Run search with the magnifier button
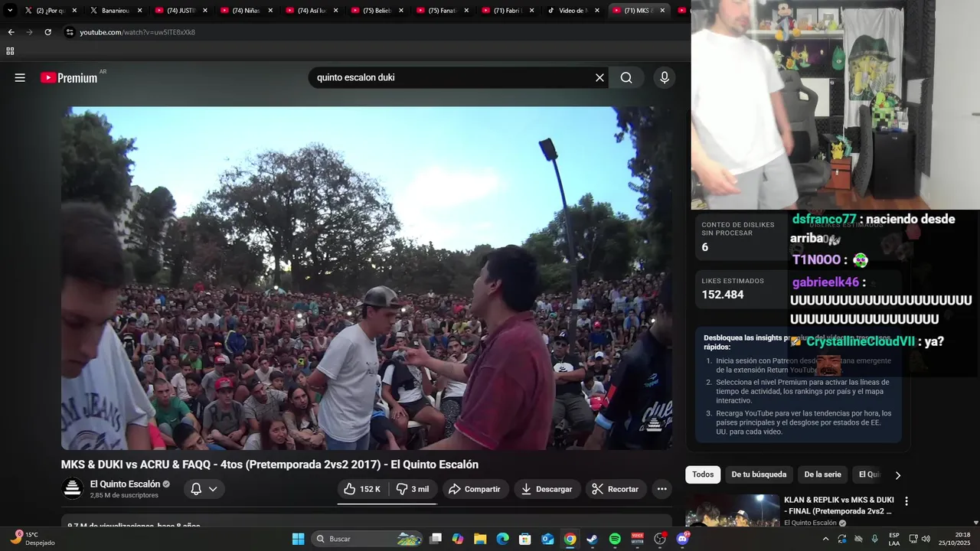980x551 pixels. [x=626, y=77]
